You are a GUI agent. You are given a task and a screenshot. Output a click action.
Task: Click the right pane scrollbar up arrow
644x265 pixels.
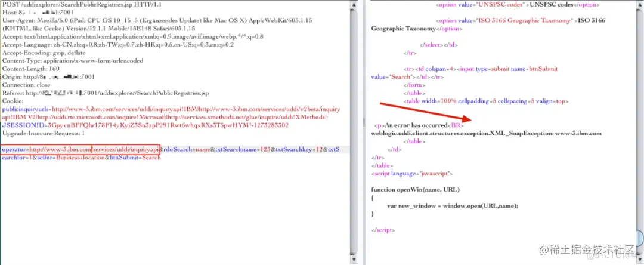(x=639, y=4)
